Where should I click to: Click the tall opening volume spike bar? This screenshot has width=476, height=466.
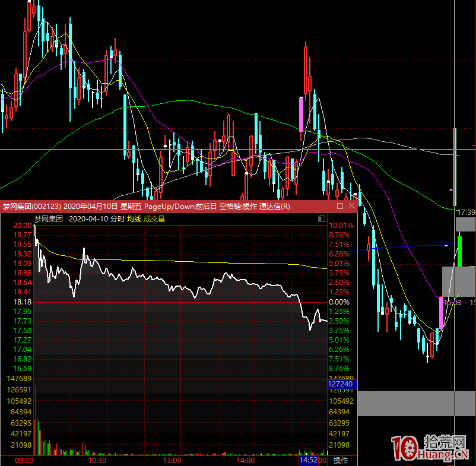click(x=36, y=416)
